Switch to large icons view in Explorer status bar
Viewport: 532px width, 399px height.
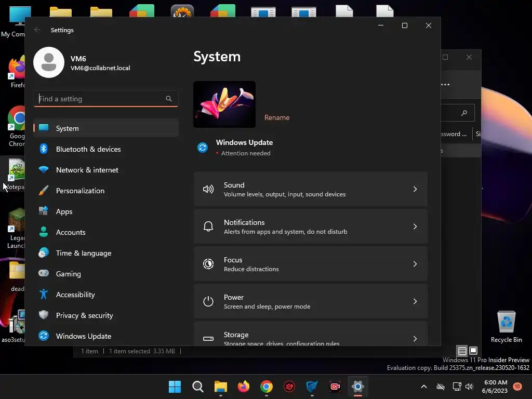[473, 351]
